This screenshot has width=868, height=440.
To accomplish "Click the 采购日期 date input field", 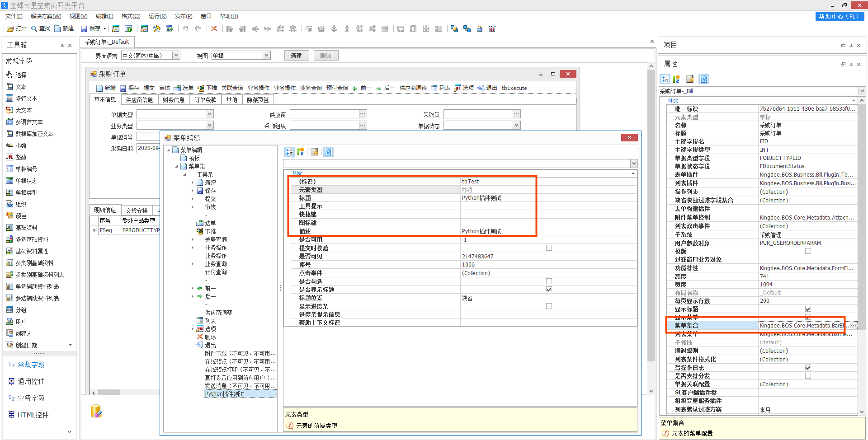I will (x=148, y=148).
